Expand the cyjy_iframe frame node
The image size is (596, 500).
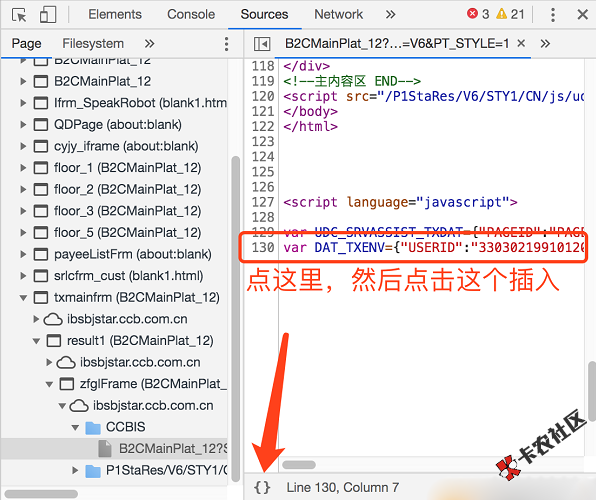23,146
